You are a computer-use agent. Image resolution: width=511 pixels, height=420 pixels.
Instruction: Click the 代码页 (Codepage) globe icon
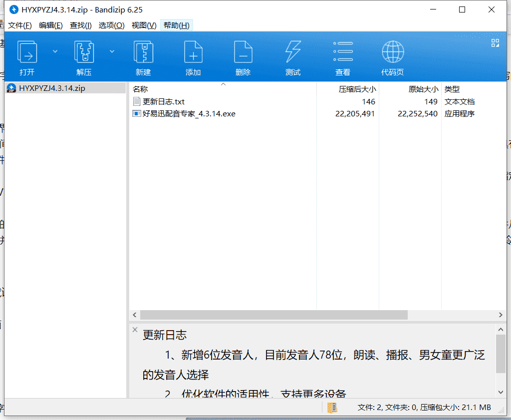point(393,52)
